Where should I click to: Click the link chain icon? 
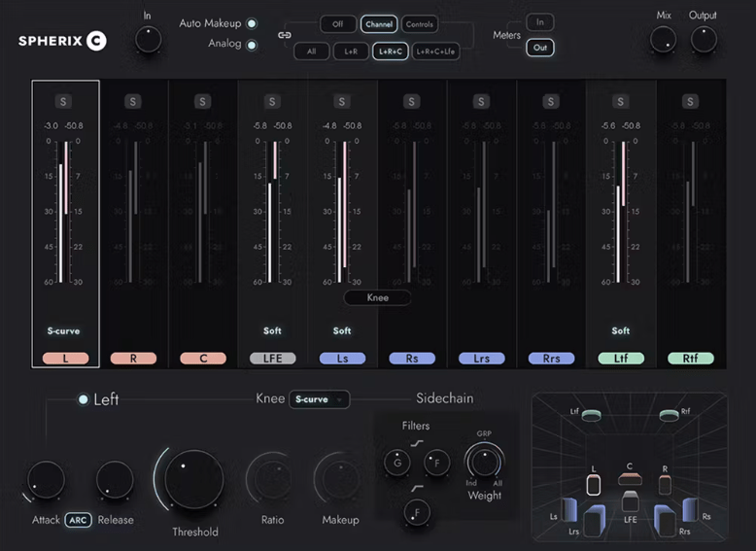pyautogui.click(x=285, y=36)
